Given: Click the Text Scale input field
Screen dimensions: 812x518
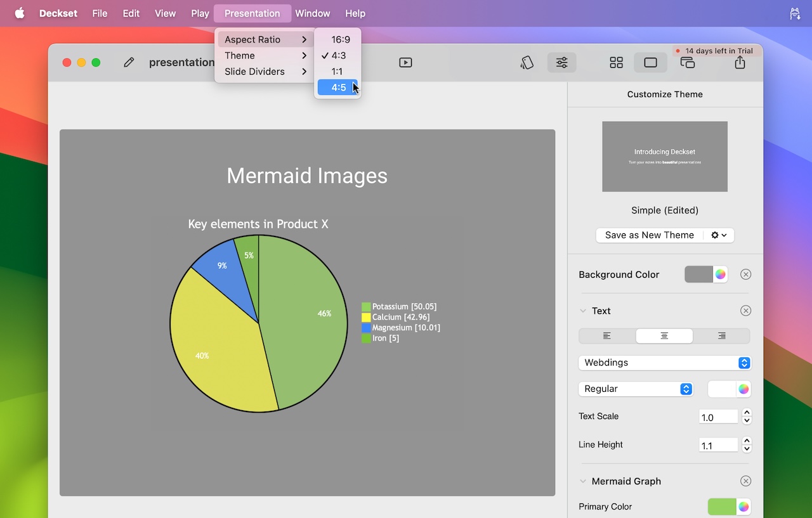Looking at the screenshot, I should [718, 417].
